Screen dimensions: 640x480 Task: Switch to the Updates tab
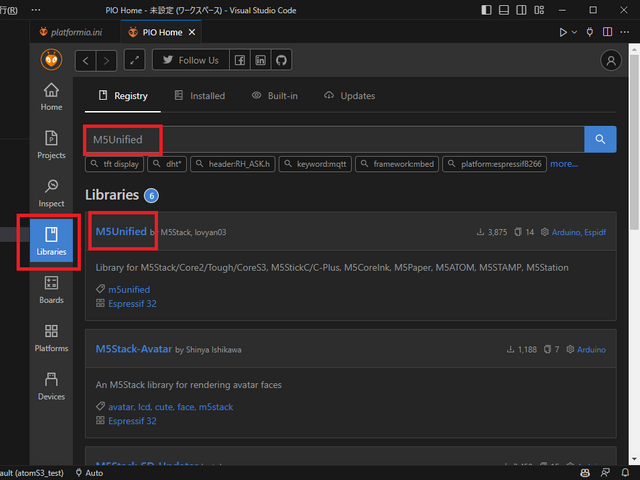(x=350, y=96)
